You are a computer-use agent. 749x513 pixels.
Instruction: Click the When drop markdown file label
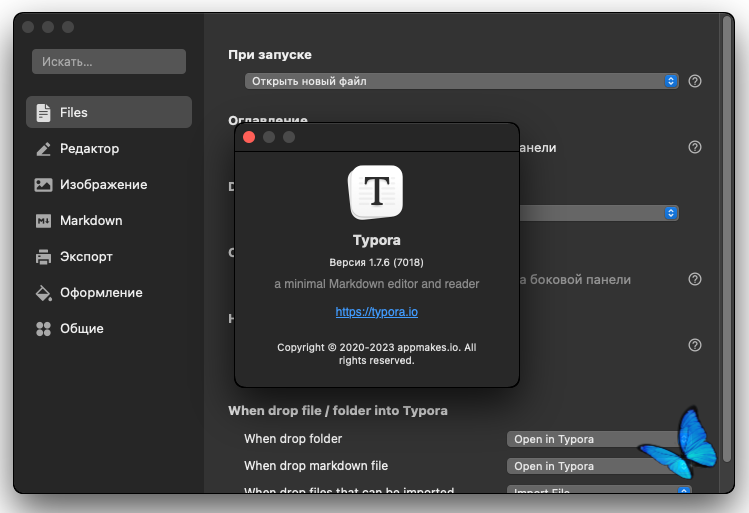(x=316, y=466)
